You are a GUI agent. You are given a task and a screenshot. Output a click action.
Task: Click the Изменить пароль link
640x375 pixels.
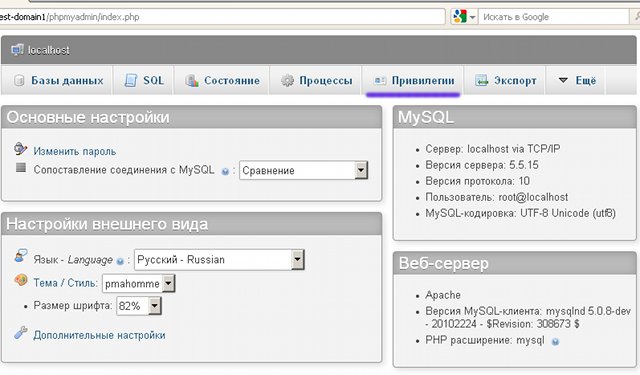pyautogui.click(x=75, y=151)
